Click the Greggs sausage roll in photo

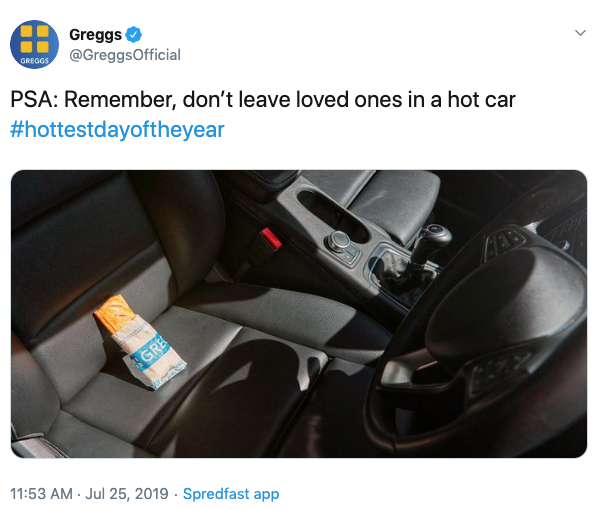tap(140, 342)
